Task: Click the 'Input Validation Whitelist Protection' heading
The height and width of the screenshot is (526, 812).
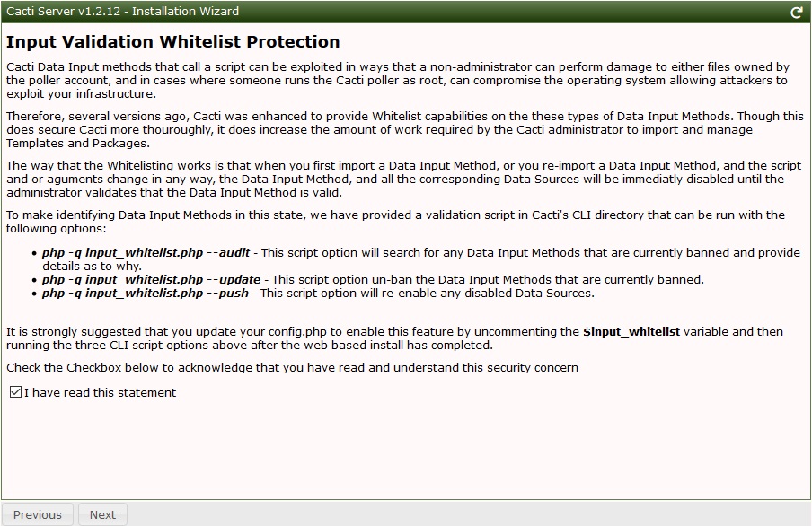Action: tap(173, 41)
